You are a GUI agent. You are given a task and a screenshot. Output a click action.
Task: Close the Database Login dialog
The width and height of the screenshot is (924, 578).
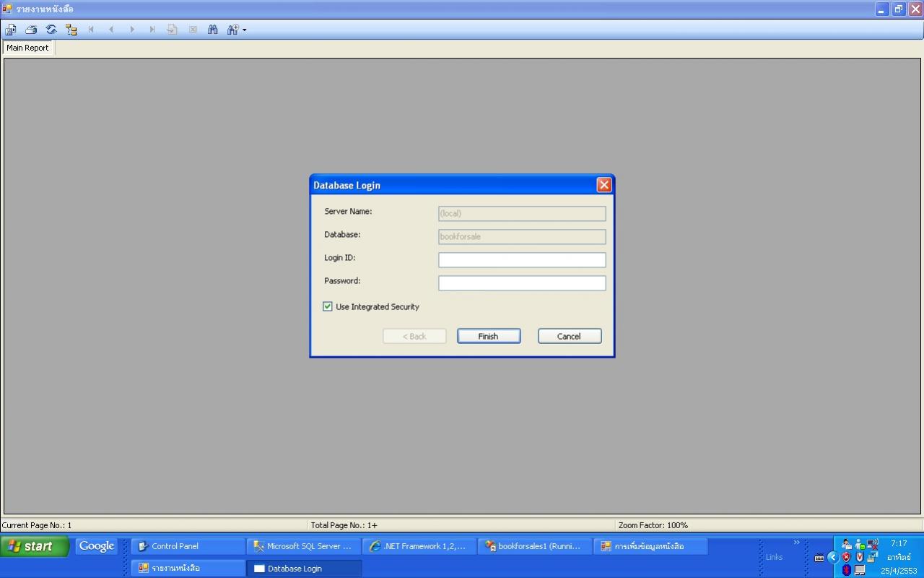click(604, 185)
